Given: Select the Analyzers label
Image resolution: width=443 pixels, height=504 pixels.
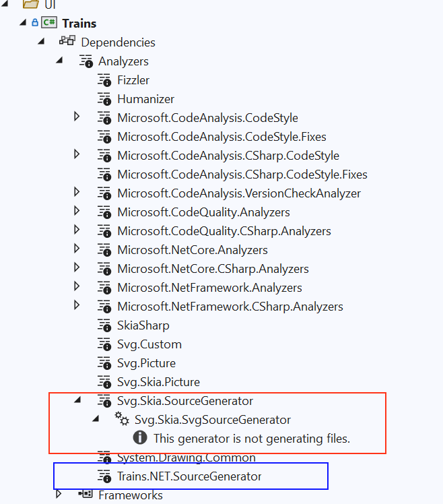Looking at the screenshot, I should tap(123, 61).
